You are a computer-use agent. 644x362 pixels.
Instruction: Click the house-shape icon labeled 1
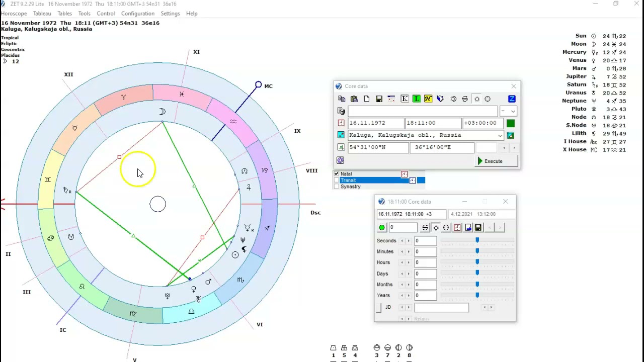[333, 348]
